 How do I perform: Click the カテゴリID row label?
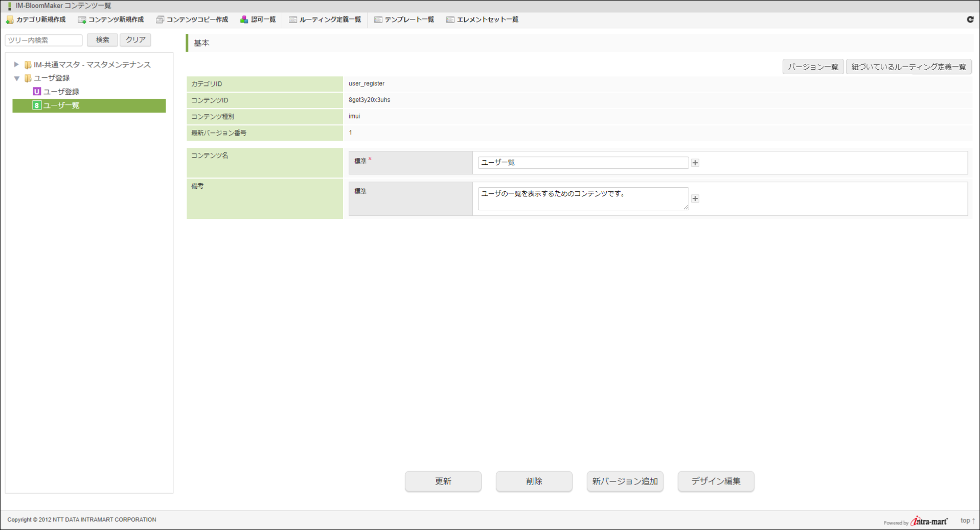pos(207,84)
